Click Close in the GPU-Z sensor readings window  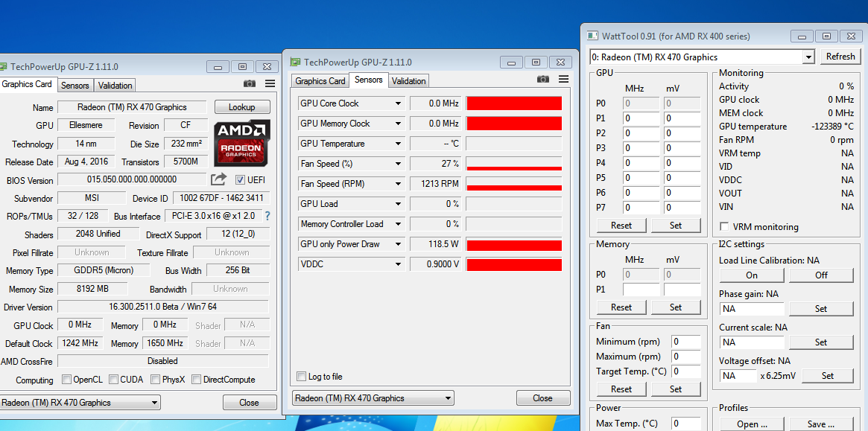click(x=542, y=398)
